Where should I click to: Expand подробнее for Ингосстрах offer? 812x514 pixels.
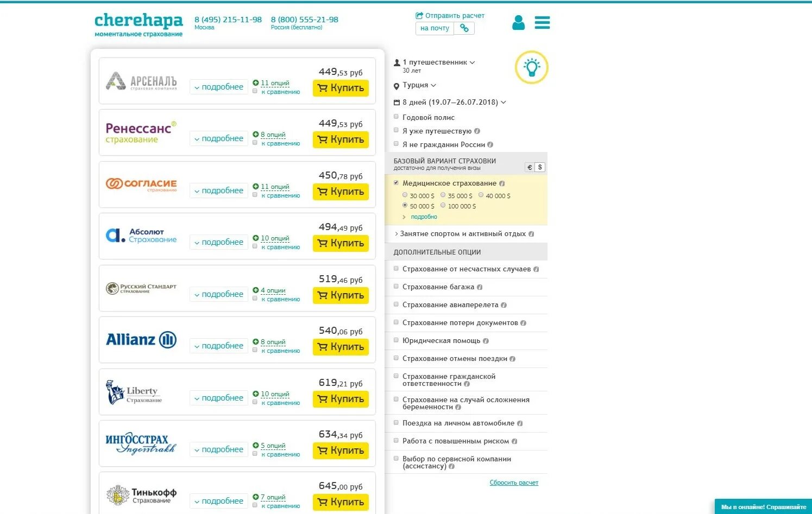[x=219, y=449]
